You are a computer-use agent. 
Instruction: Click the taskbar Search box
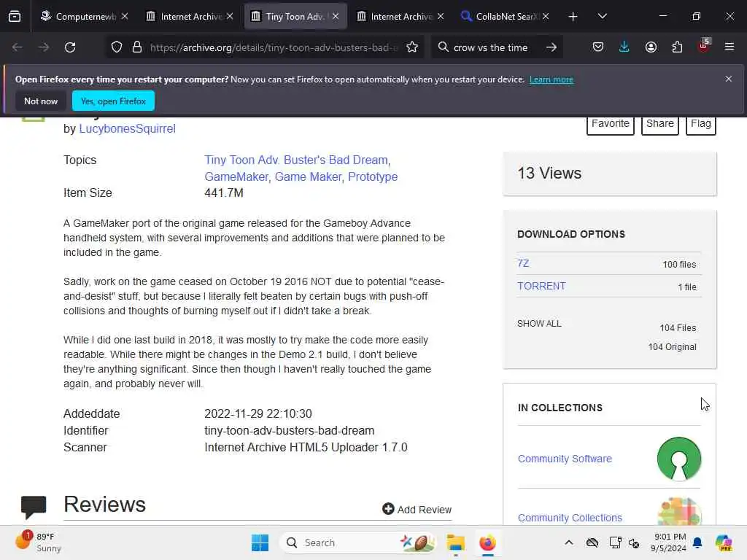(357, 542)
